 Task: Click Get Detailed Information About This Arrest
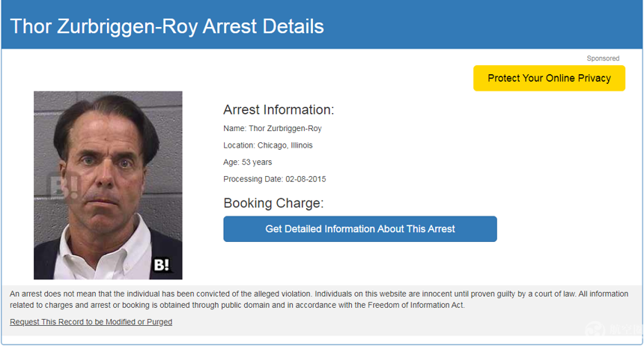click(x=360, y=229)
